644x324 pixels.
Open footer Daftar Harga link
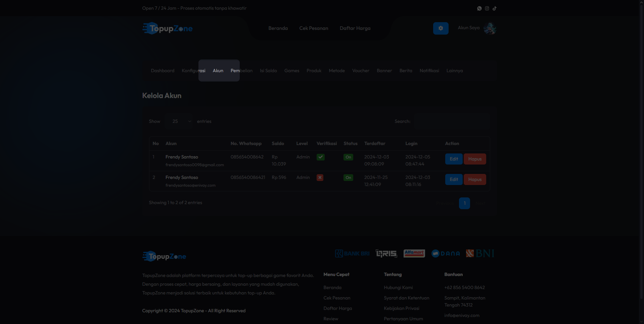(338, 309)
